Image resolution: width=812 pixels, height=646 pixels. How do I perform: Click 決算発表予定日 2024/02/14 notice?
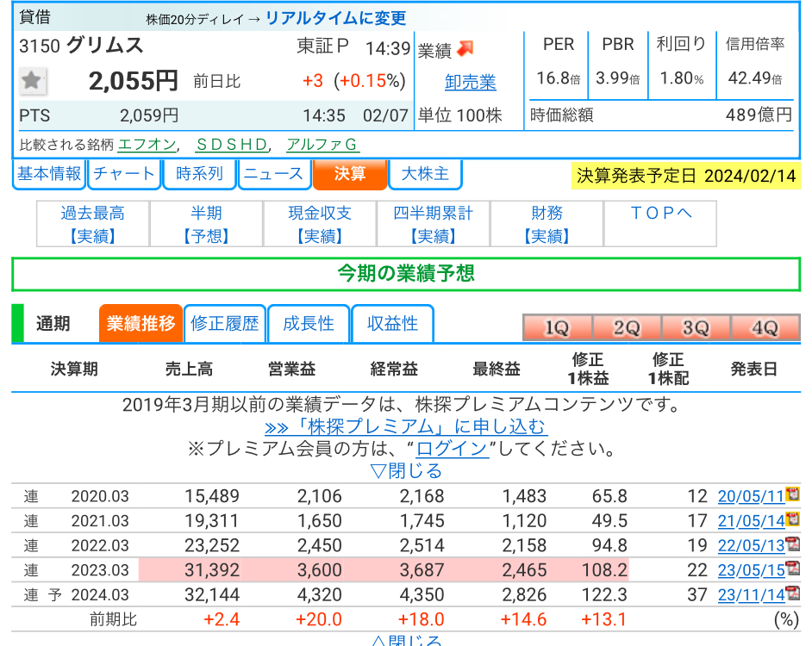click(686, 176)
